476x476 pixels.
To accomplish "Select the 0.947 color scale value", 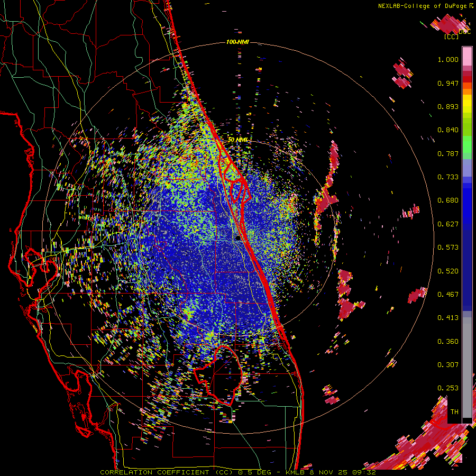I will coord(448,83).
